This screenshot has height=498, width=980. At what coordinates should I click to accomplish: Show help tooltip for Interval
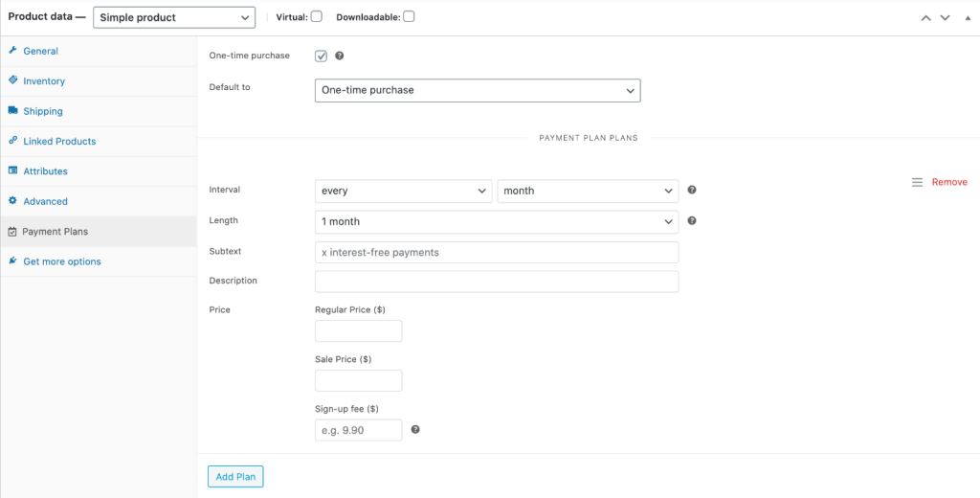click(692, 190)
